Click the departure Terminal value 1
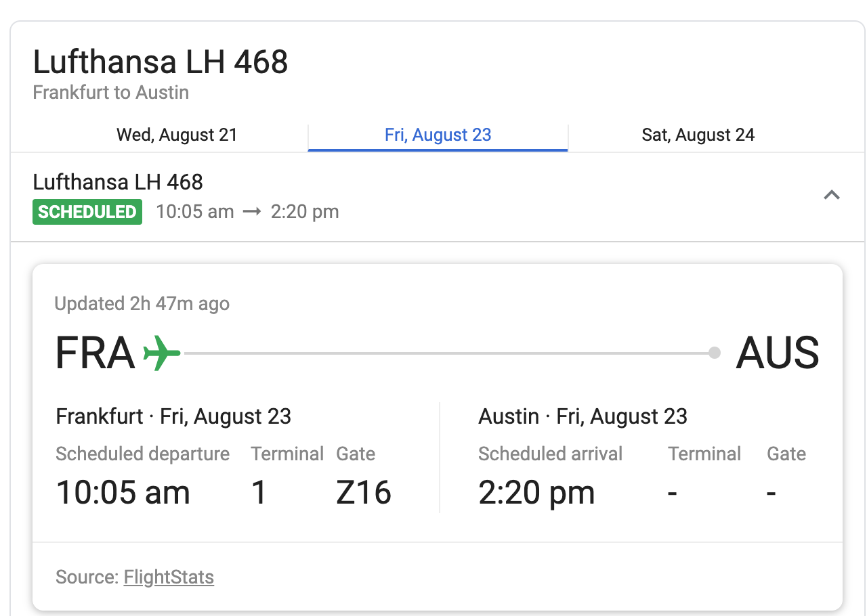The width and height of the screenshot is (867, 616). pos(258,492)
